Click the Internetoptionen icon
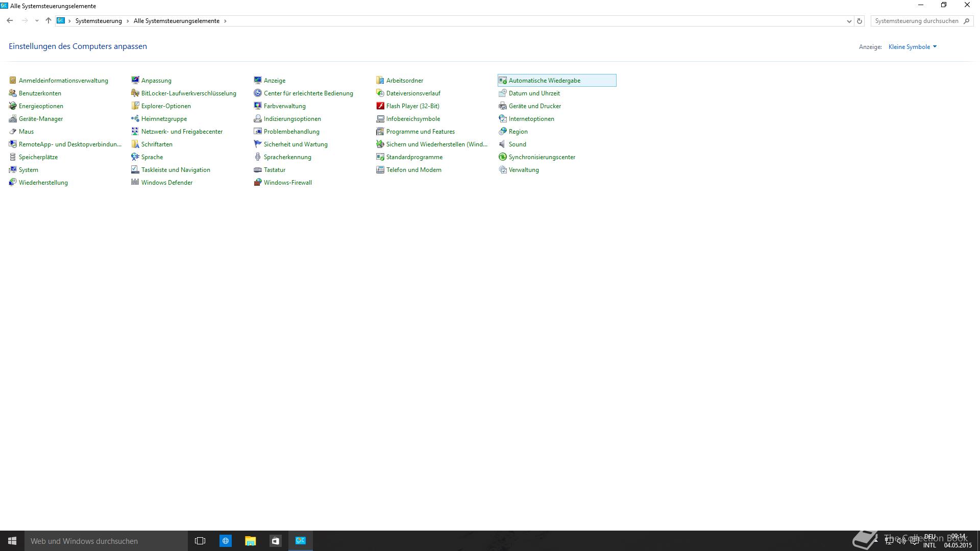980x551 pixels. coord(503,118)
